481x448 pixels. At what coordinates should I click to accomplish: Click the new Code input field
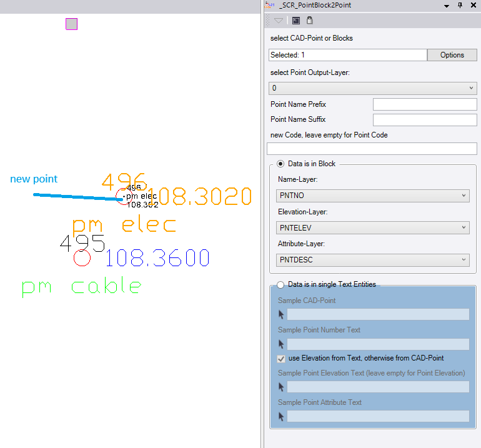pos(372,149)
